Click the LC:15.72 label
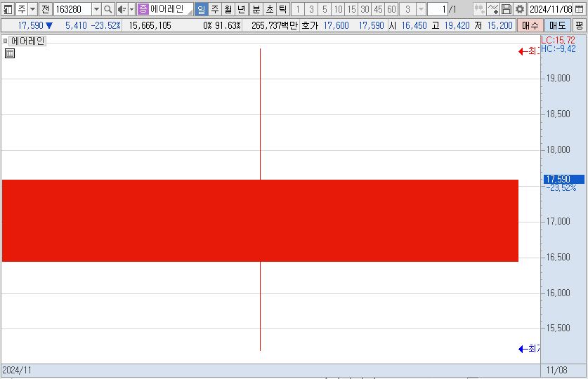The width and height of the screenshot is (588, 379). pyautogui.click(x=558, y=41)
